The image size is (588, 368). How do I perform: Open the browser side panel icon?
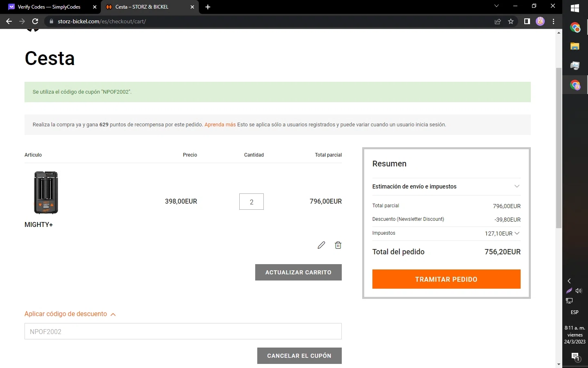click(527, 21)
